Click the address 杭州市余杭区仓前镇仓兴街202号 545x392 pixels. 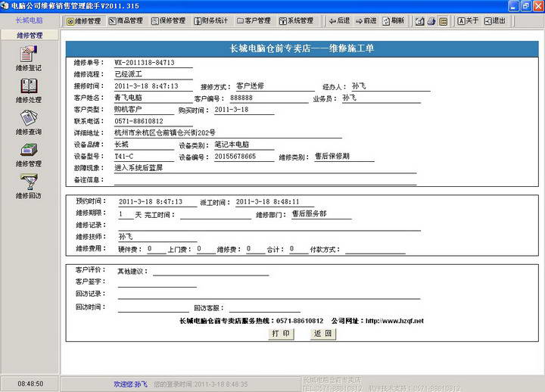point(165,132)
